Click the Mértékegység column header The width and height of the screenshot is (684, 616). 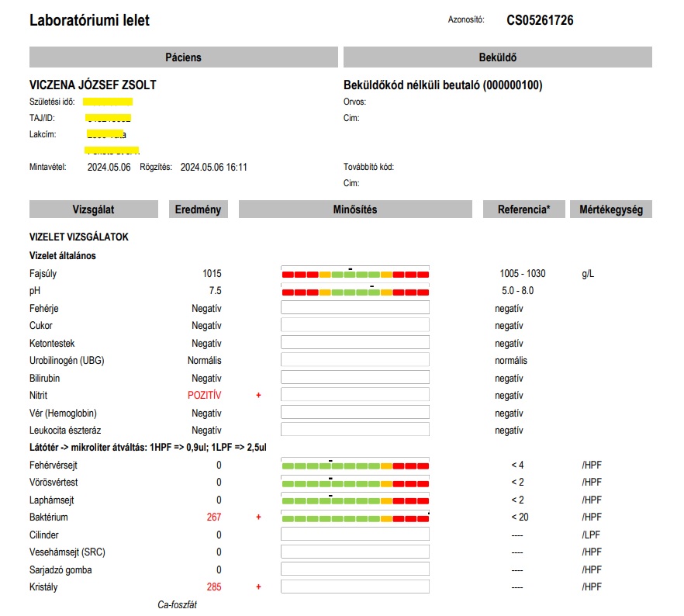click(x=610, y=209)
